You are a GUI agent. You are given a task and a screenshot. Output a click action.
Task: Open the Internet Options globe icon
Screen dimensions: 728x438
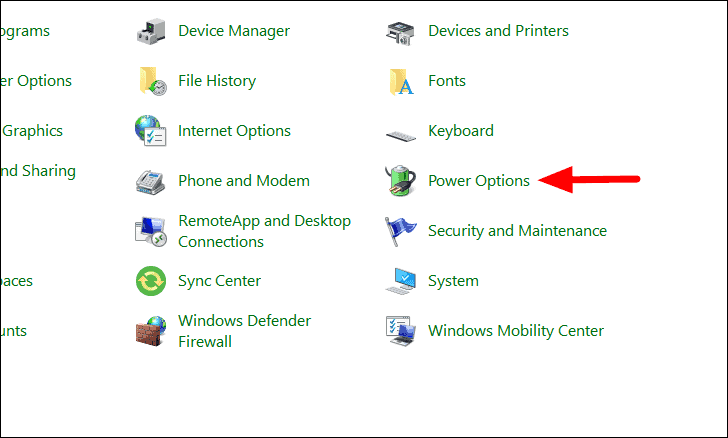(x=150, y=131)
